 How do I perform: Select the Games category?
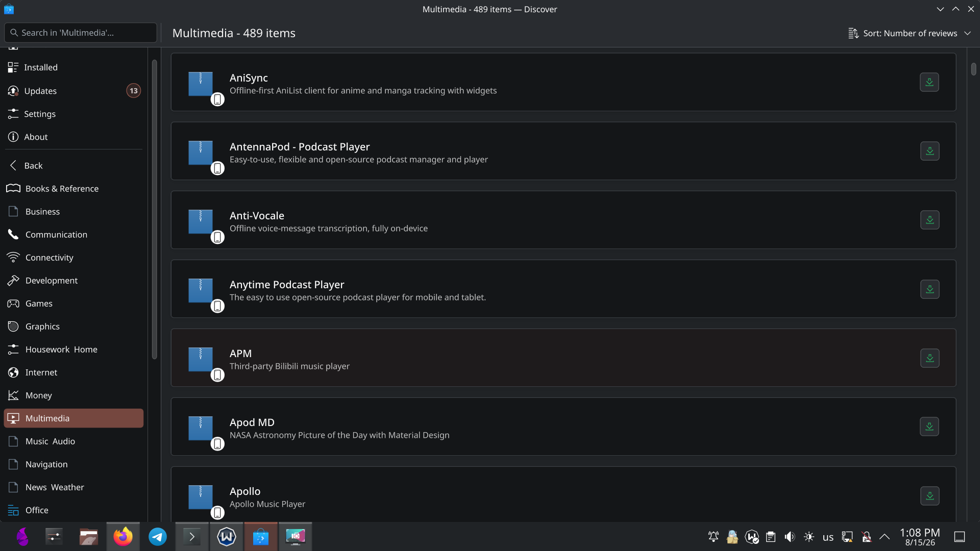[x=73, y=303]
